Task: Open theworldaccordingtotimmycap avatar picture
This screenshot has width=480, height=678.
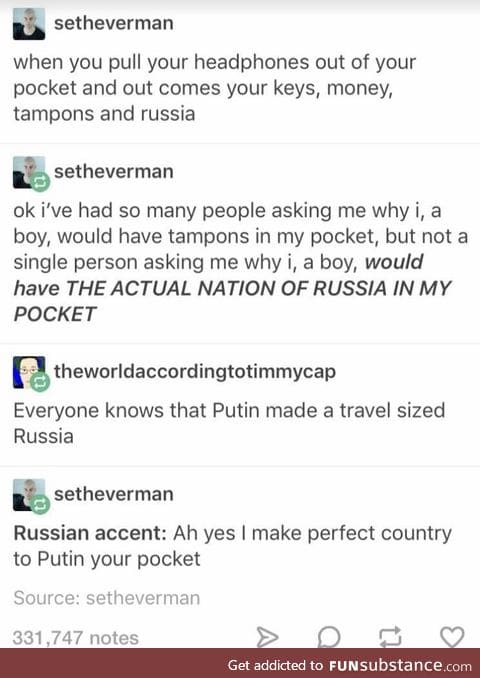Action: pyautogui.click(x=29, y=372)
